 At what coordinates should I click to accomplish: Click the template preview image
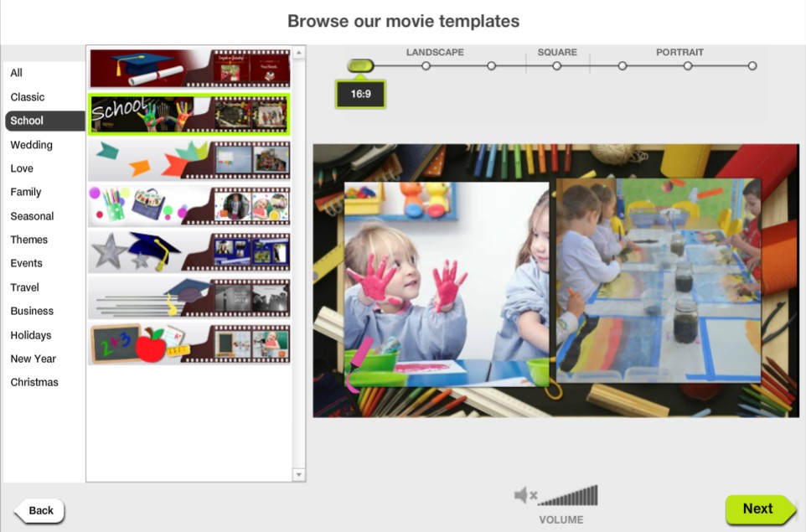coord(555,281)
